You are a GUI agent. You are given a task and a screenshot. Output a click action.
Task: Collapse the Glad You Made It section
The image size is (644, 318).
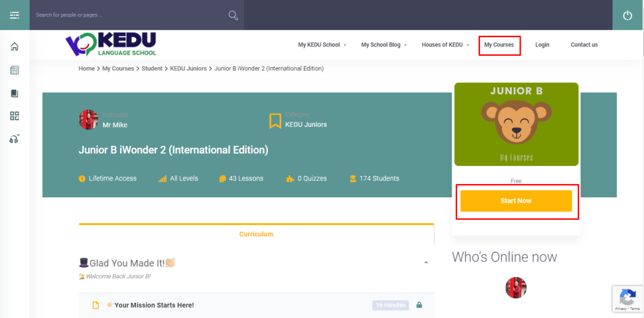pyautogui.click(x=426, y=262)
